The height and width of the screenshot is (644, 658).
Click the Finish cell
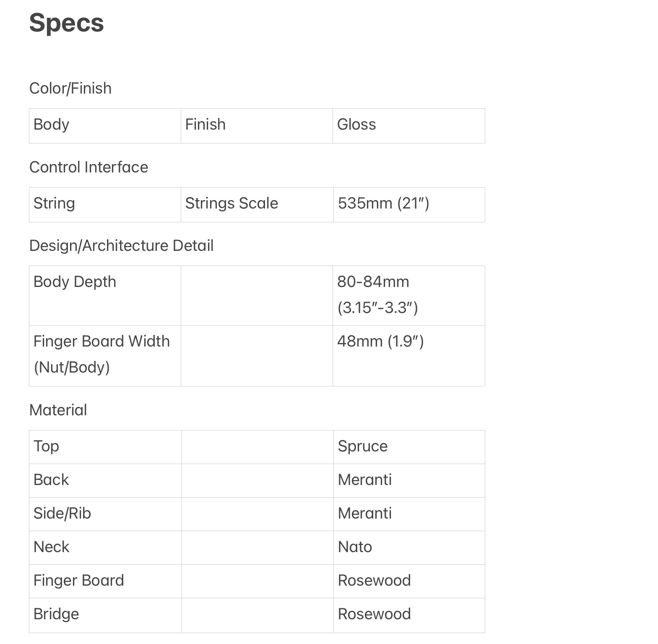257,125
